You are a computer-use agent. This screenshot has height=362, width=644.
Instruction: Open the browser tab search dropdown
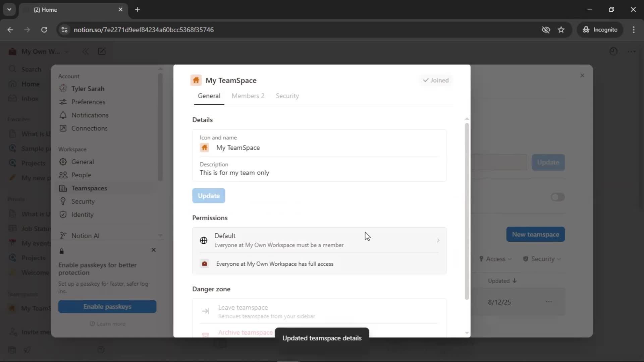point(9,9)
